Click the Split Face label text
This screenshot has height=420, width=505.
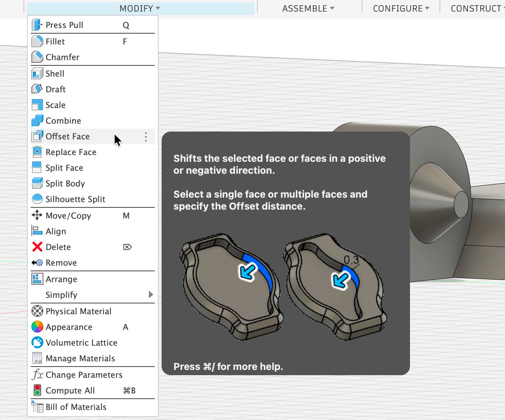[x=64, y=168]
